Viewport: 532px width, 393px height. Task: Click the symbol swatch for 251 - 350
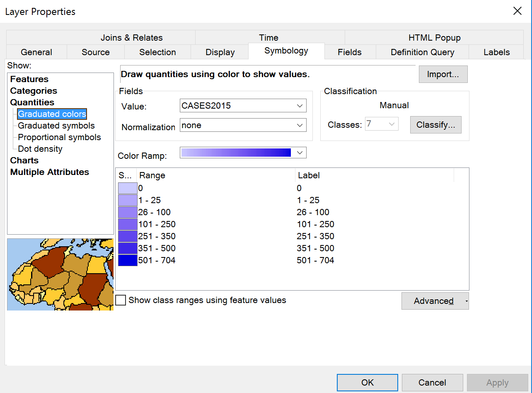(x=128, y=236)
